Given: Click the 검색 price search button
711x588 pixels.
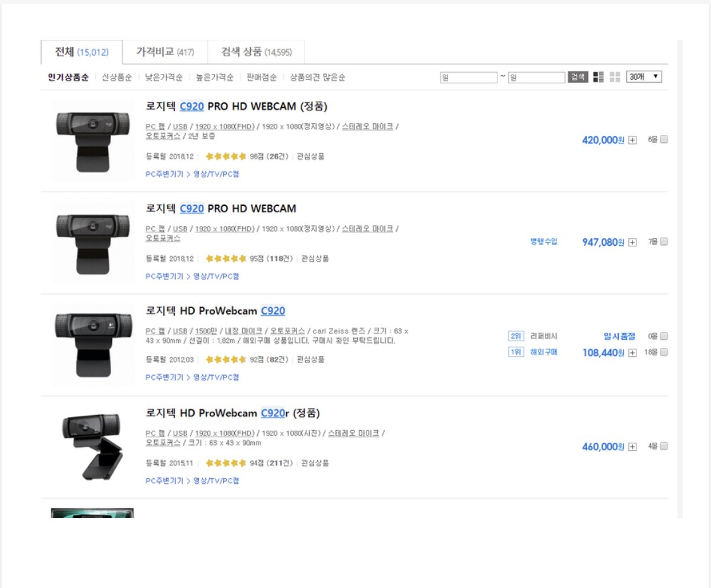Looking at the screenshot, I should coord(578,77).
